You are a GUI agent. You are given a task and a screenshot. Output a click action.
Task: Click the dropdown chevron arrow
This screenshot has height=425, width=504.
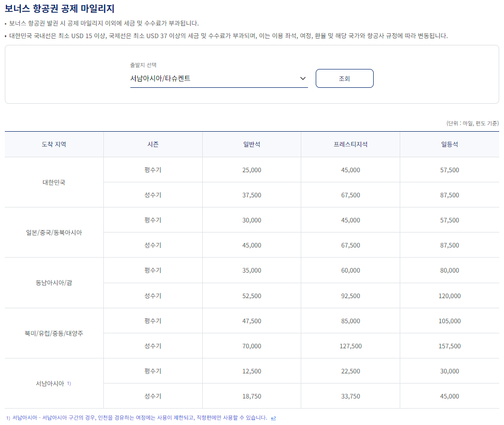click(303, 78)
